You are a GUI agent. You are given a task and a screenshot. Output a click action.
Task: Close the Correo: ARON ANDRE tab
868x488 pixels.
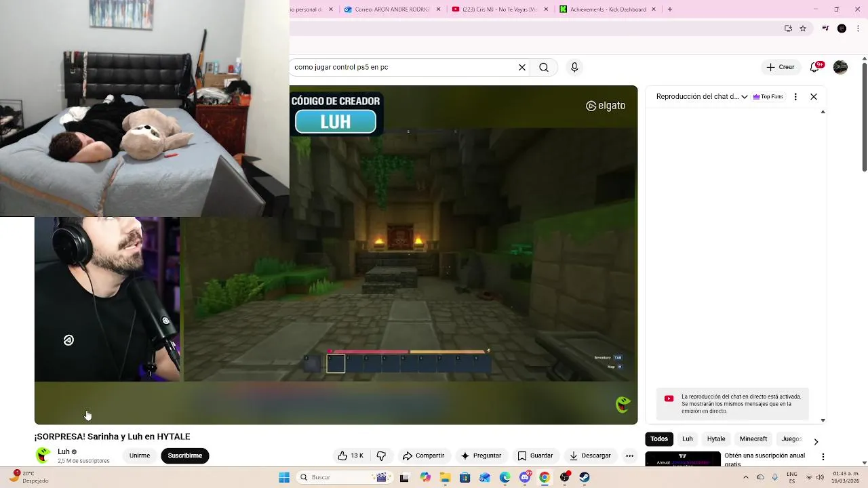click(439, 9)
